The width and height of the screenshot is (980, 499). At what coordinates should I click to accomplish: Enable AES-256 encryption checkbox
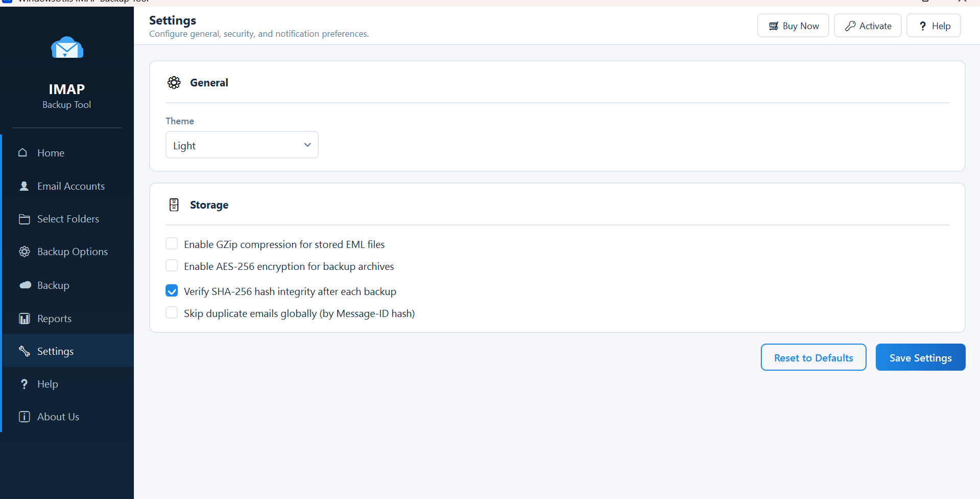(172, 265)
